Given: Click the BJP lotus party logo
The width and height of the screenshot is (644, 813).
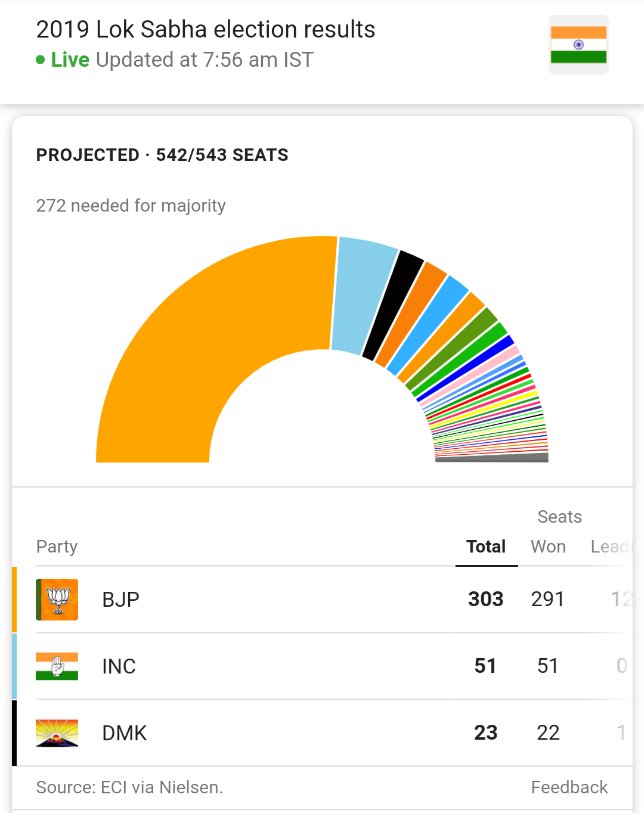Looking at the screenshot, I should point(57,600).
